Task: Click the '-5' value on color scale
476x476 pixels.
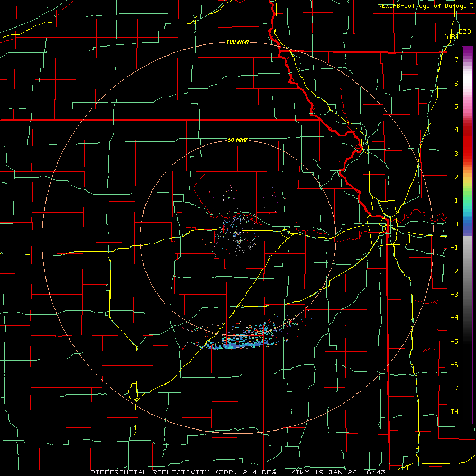Action: pos(454,342)
